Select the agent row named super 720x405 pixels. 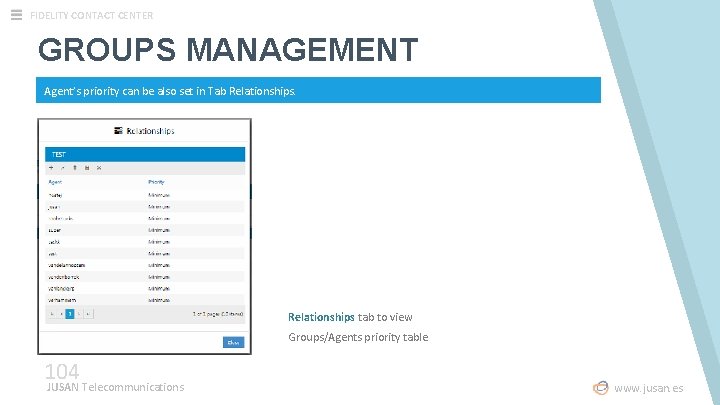[x=145, y=230]
